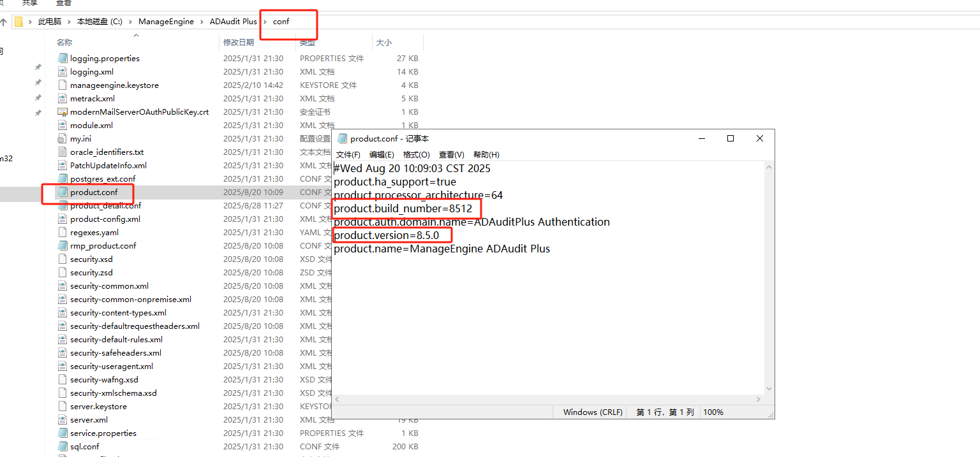Click the my.ini settings file icon
Viewport: 980px width, 457px height.
pyautogui.click(x=62, y=138)
